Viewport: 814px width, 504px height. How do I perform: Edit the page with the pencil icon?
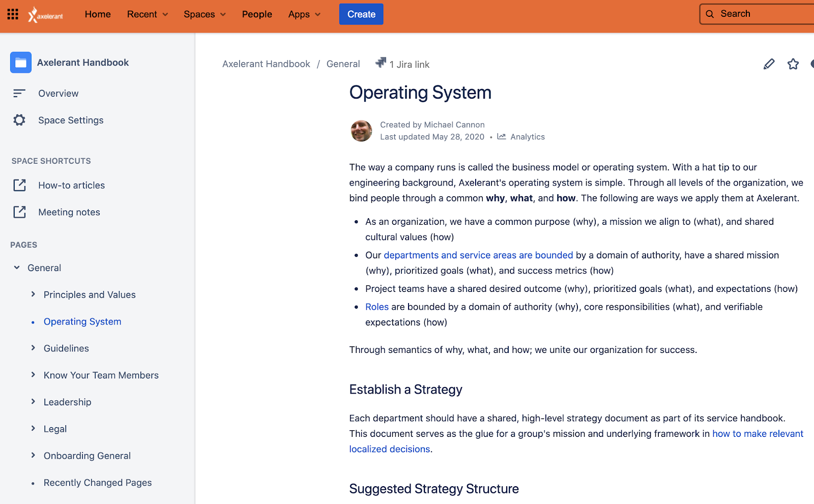769,64
